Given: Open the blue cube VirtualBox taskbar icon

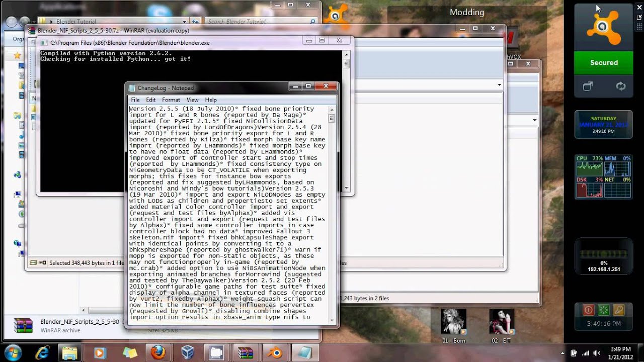Looking at the screenshot, I should [x=188, y=352].
